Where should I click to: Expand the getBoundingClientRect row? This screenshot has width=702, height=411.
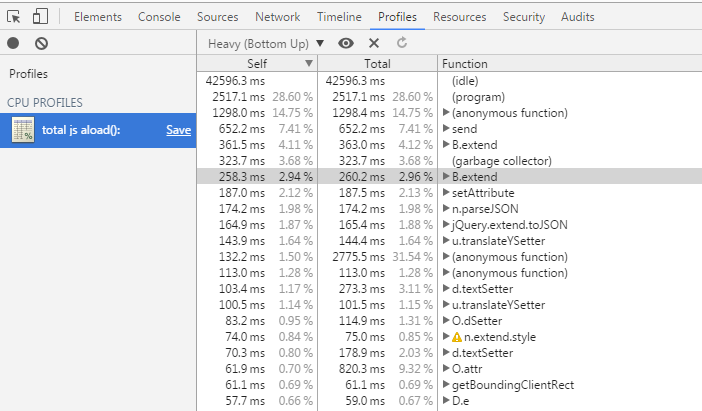446,385
